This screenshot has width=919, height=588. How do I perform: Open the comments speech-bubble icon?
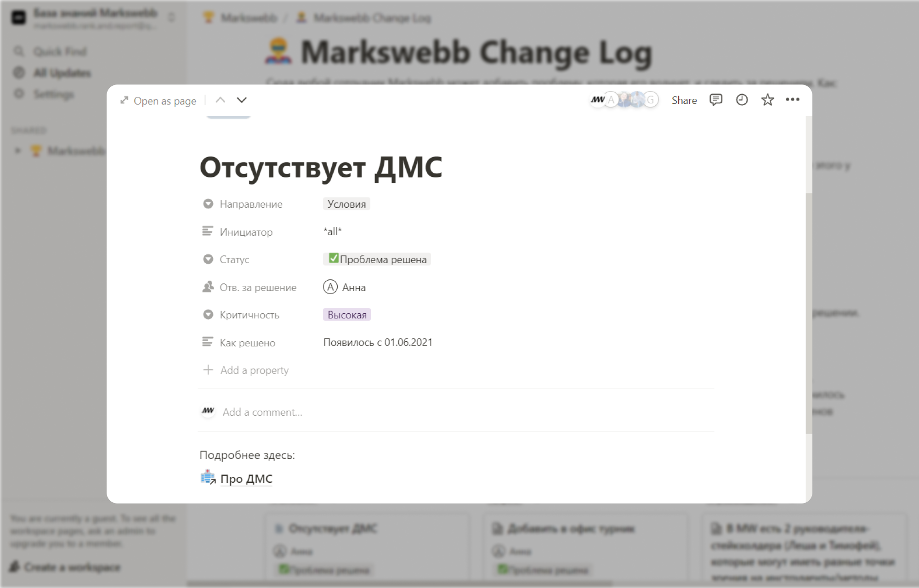[x=716, y=100]
